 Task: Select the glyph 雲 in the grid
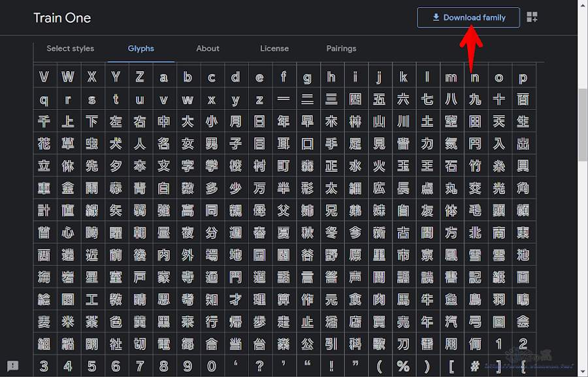coord(499,255)
